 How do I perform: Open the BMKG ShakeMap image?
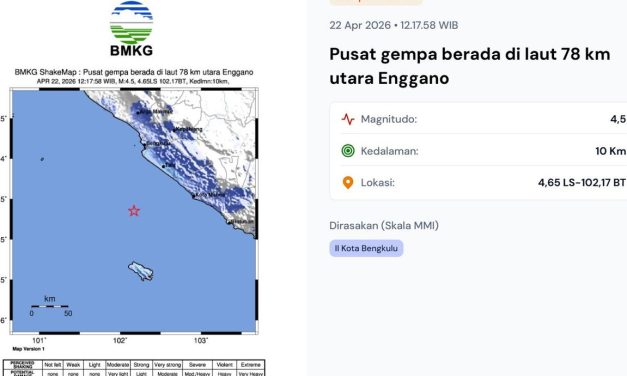point(134,210)
